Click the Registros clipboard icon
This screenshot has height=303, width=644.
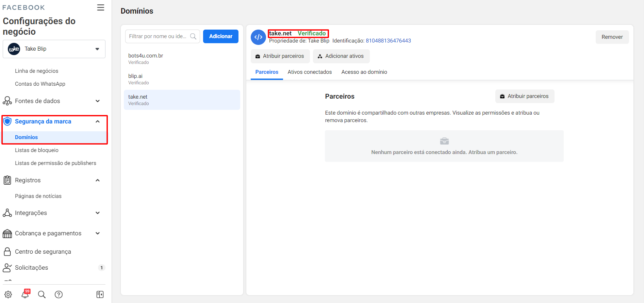pyautogui.click(x=7, y=180)
